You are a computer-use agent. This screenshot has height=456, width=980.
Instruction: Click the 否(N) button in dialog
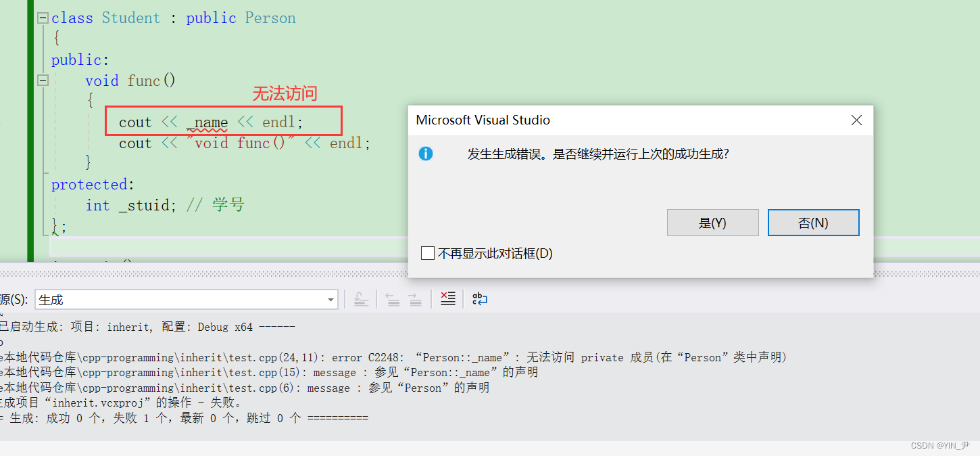[x=813, y=223]
